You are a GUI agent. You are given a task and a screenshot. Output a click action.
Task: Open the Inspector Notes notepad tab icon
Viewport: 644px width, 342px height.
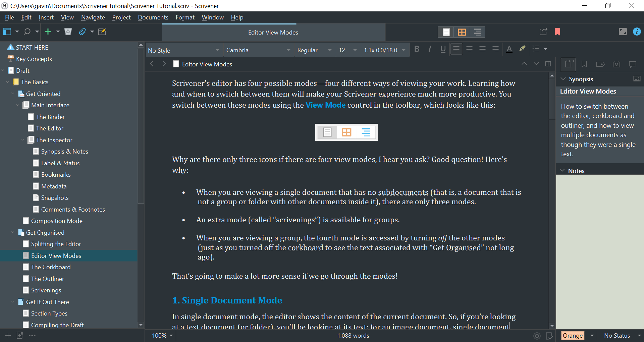click(x=568, y=64)
